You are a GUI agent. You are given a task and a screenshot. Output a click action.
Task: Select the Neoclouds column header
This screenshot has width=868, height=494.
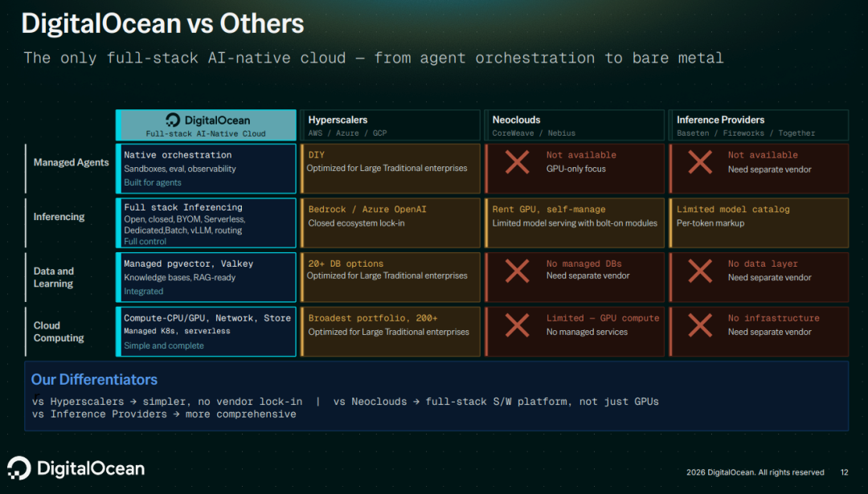[x=574, y=125]
